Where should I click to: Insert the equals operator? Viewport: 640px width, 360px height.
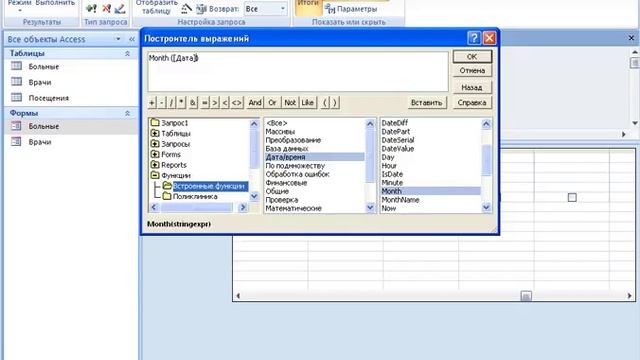[x=204, y=103]
